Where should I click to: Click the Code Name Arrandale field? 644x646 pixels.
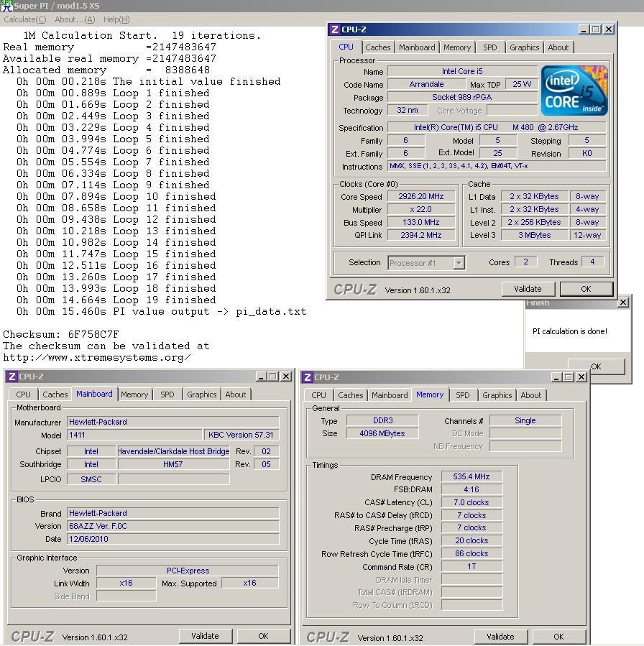click(426, 84)
